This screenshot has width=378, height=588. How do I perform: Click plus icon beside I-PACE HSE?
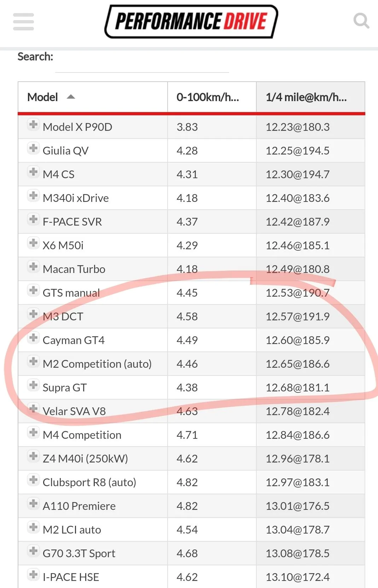(33, 575)
